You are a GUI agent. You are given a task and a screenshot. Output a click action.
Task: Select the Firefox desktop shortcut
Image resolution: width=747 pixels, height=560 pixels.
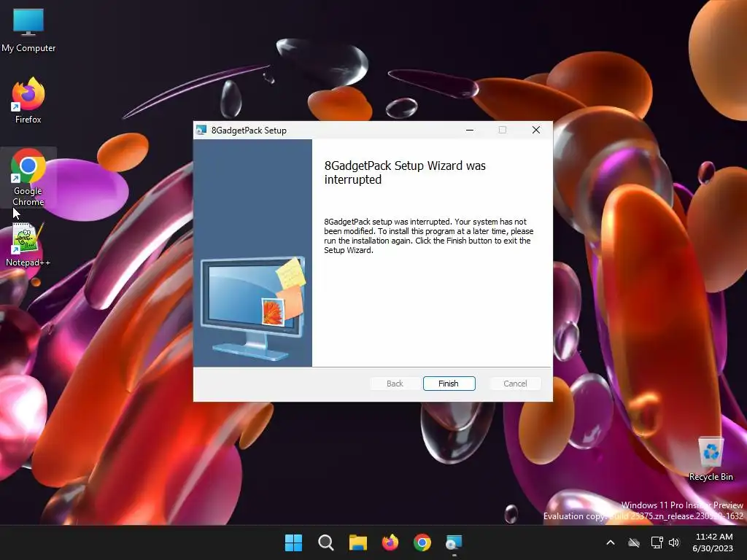(28, 101)
